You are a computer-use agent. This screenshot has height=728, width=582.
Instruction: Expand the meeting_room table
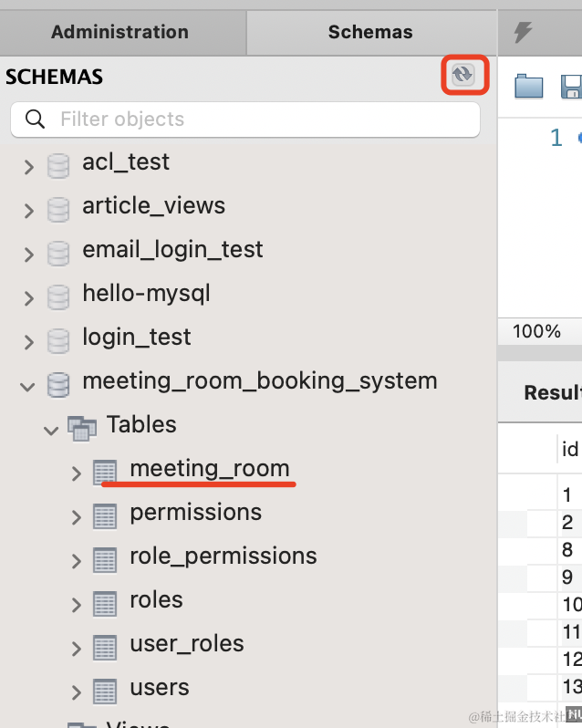pyautogui.click(x=77, y=473)
